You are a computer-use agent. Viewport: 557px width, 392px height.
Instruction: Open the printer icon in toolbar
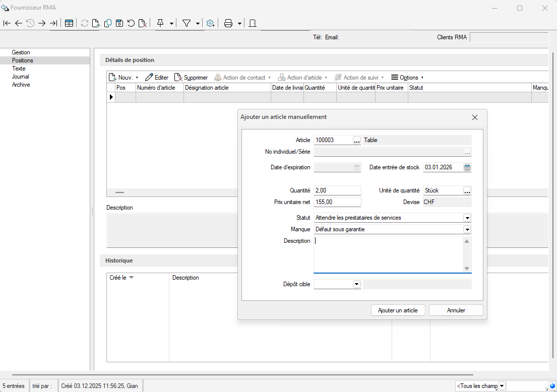click(x=228, y=23)
